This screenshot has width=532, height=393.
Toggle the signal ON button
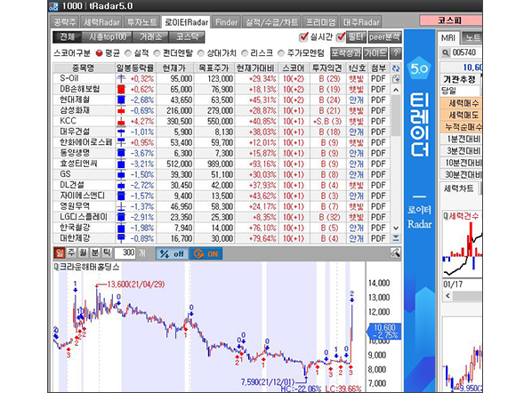coord(206,253)
